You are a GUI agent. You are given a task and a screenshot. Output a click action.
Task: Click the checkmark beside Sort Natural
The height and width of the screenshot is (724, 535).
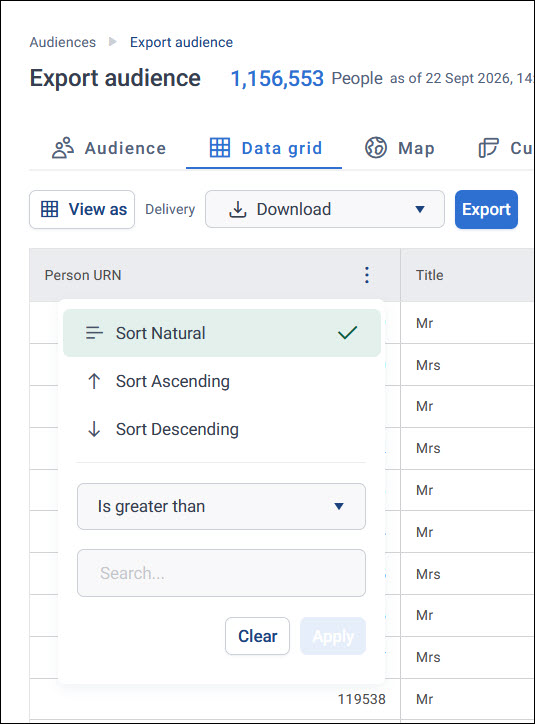(x=347, y=332)
